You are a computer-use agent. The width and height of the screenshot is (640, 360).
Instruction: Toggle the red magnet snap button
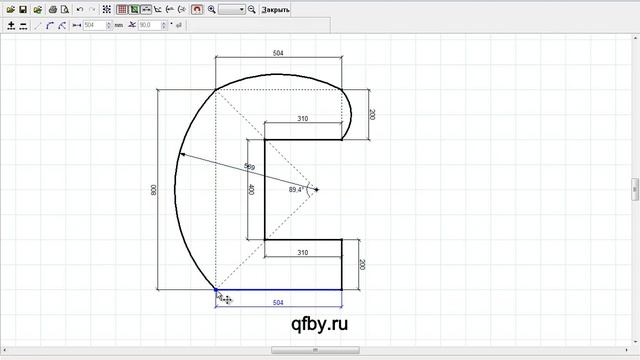click(x=197, y=9)
